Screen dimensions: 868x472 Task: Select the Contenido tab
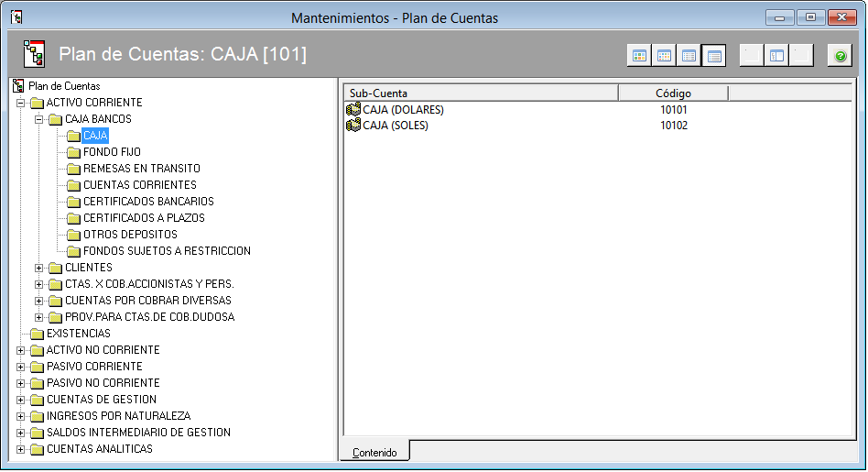(374, 452)
